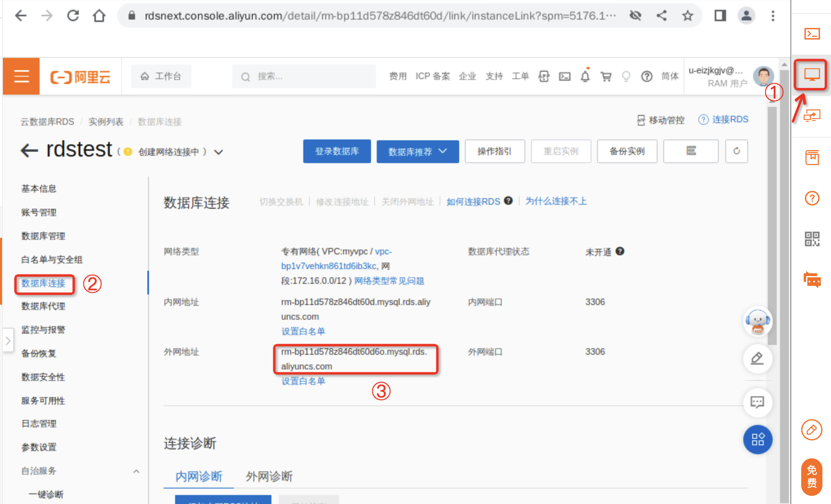
Task: Collapse the 自治服务 sidebar section
Action: tap(136, 471)
